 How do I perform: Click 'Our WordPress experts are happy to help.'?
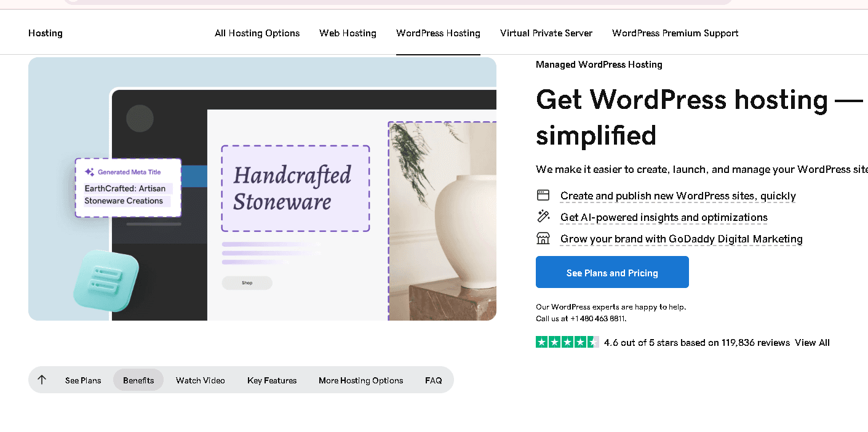(611, 306)
